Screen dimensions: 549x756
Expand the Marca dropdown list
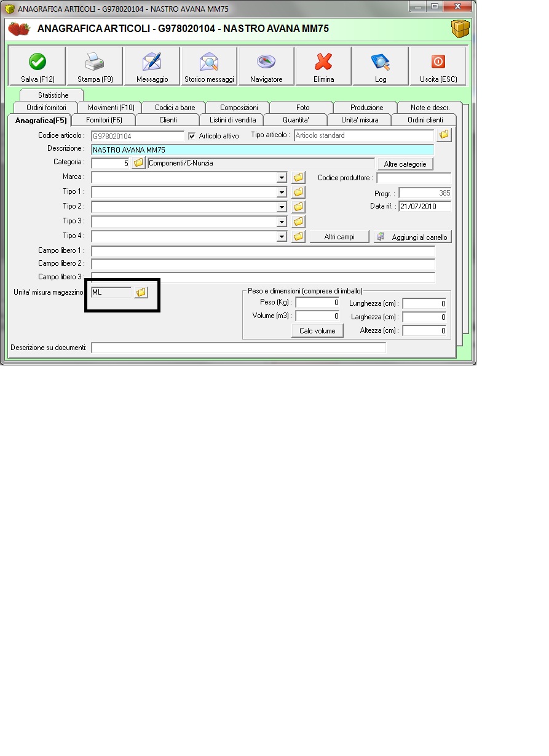pyautogui.click(x=282, y=178)
